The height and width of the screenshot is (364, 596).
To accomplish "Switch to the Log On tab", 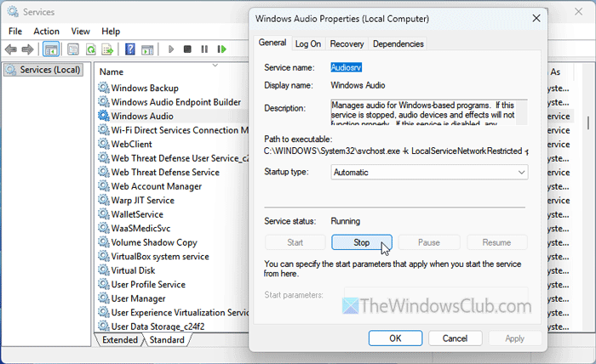I will 308,44.
